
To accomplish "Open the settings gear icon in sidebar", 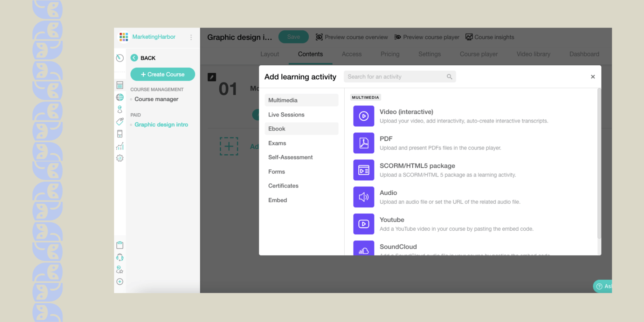I will [x=120, y=158].
